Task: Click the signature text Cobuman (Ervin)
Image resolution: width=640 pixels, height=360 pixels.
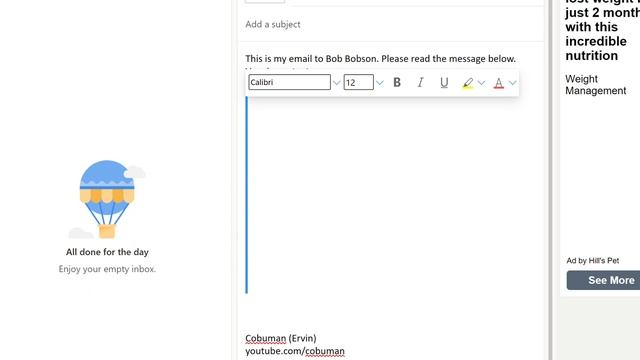Action: (281, 338)
